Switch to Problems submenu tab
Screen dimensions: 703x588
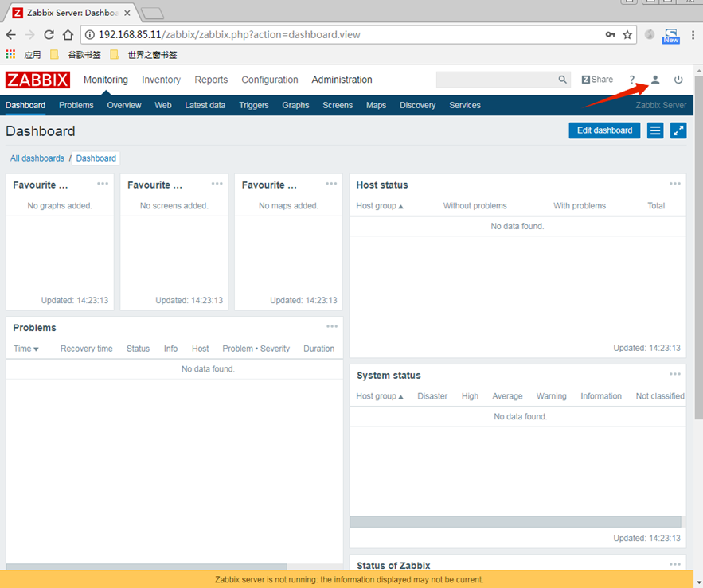click(76, 105)
